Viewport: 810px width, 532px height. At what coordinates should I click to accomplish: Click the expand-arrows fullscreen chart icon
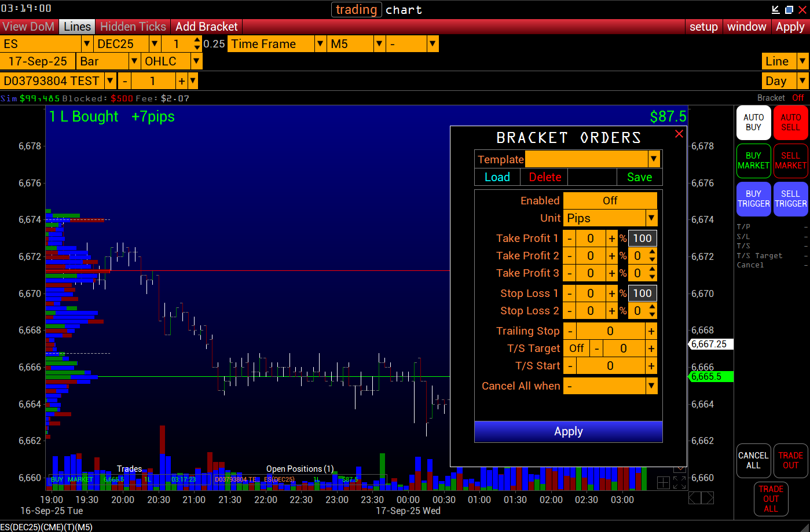[x=680, y=482]
